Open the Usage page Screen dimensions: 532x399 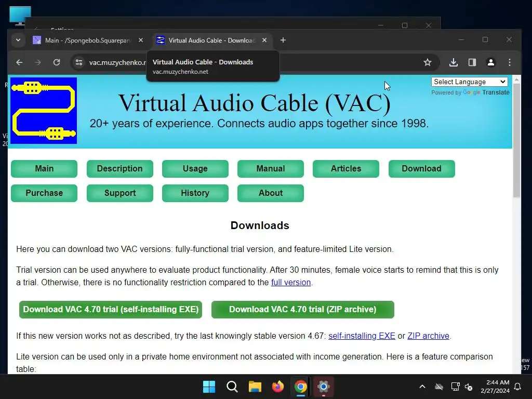coord(195,169)
